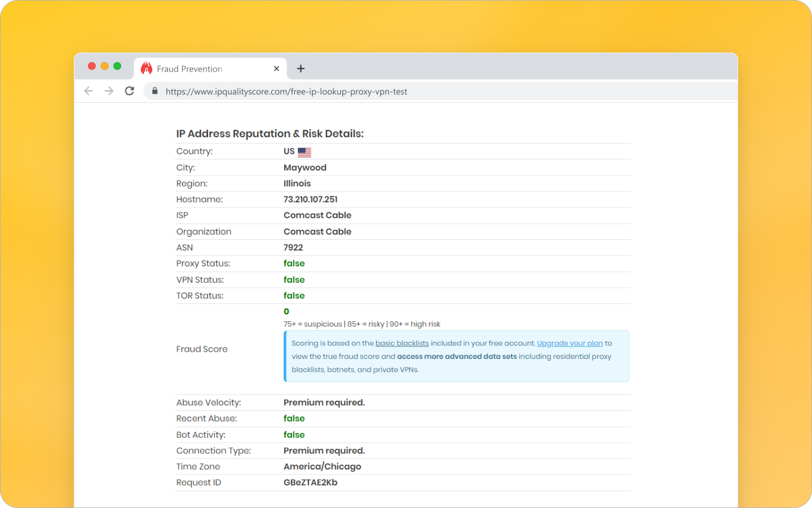Viewport: 812px width, 508px height.
Task: Click the US flag icon
Action: click(304, 152)
